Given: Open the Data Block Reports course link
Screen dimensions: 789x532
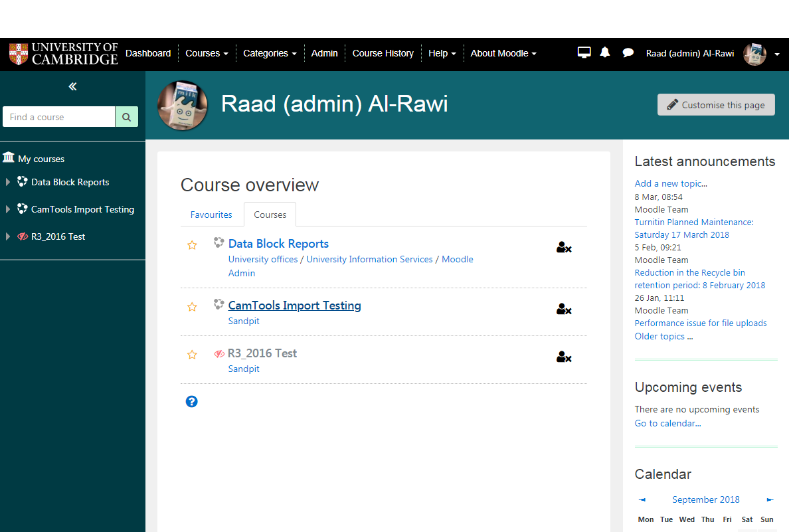Looking at the screenshot, I should [x=278, y=244].
